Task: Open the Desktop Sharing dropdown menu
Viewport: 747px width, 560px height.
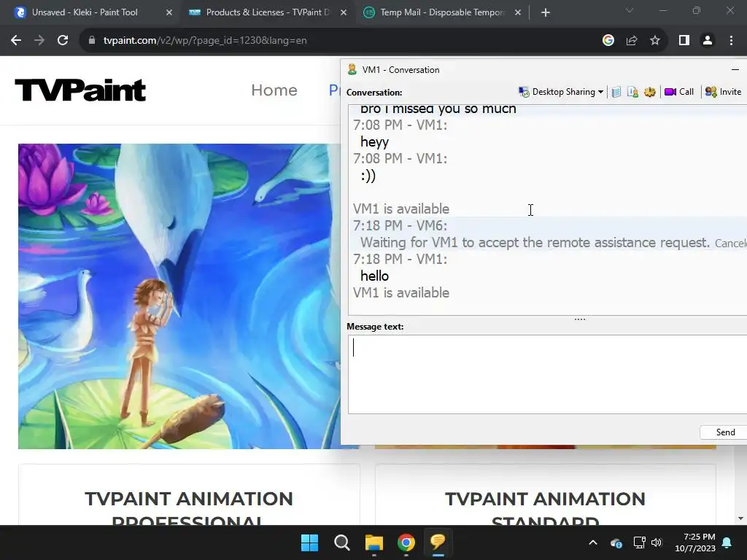Action: tap(561, 92)
